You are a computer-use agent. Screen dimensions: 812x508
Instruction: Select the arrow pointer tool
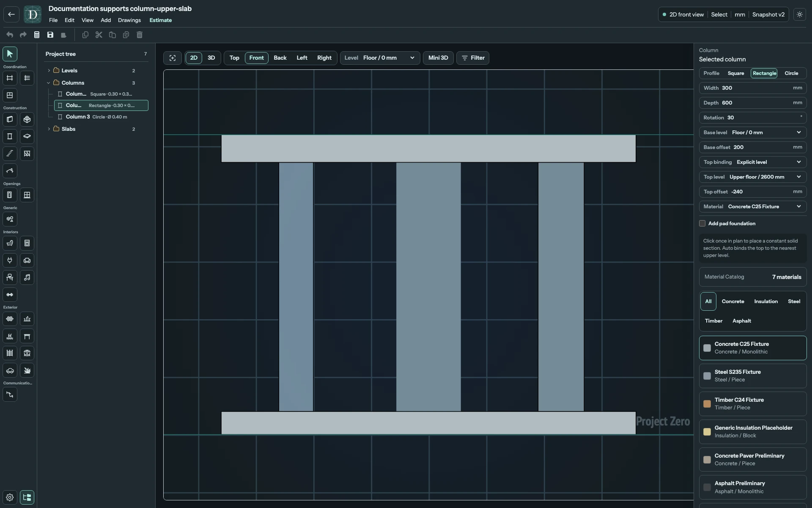(x=10, y=54)
